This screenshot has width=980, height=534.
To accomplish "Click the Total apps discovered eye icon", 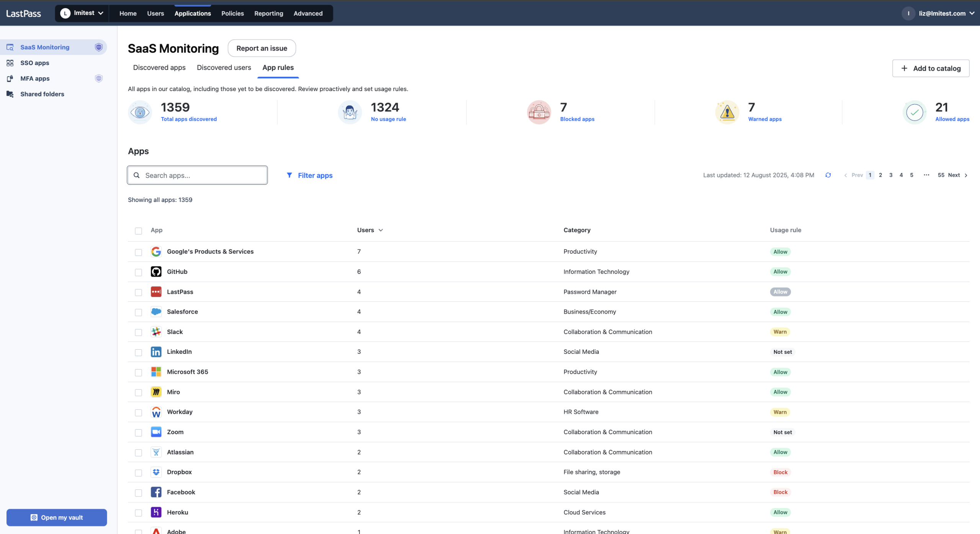I will click(x=140, y=112).
